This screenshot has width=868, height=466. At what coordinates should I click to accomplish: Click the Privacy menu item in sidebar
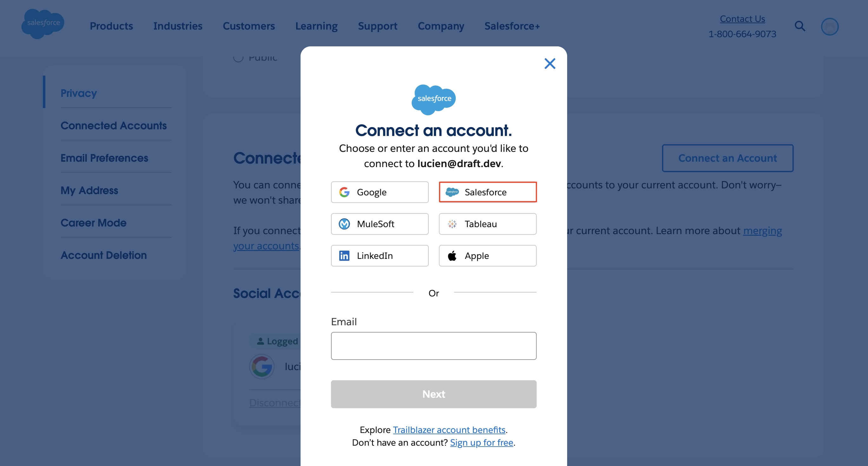click(79, 92)
